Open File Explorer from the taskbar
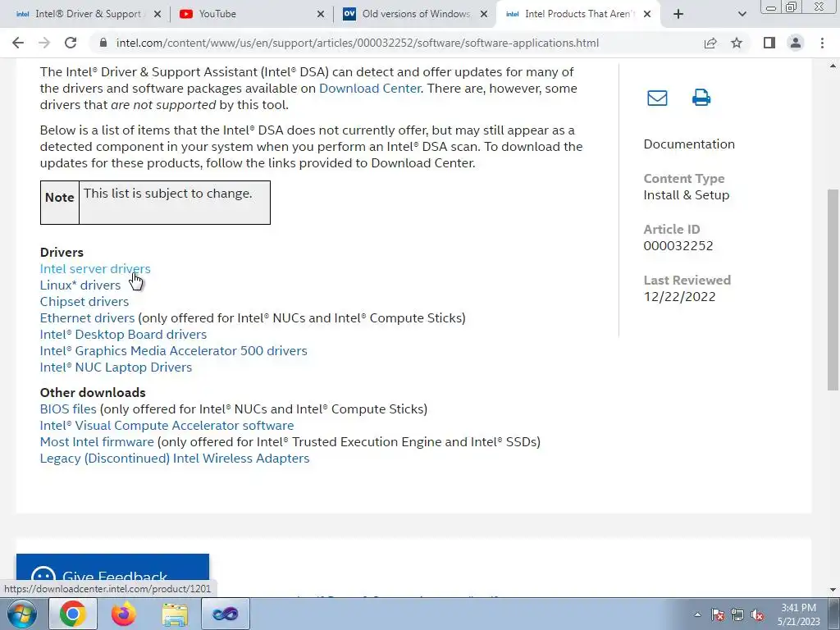 [x=176, y=614]
